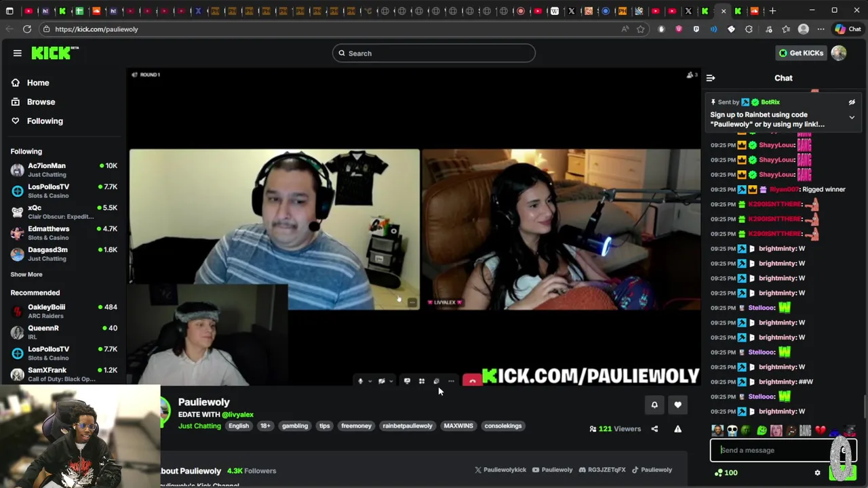Open Pauliewolykick X profile link
The width and height of the screenshot is (868, 488).
pos(500,470)
